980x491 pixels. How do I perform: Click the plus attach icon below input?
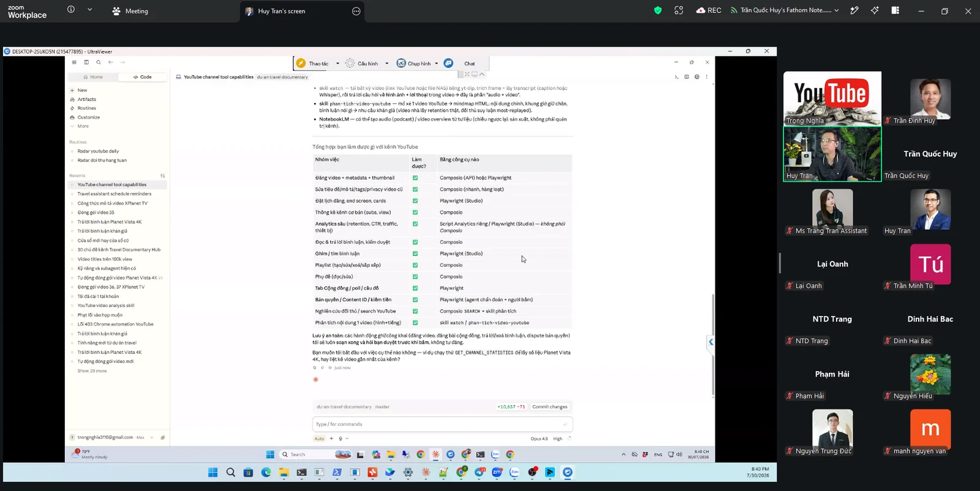[331, 438]
